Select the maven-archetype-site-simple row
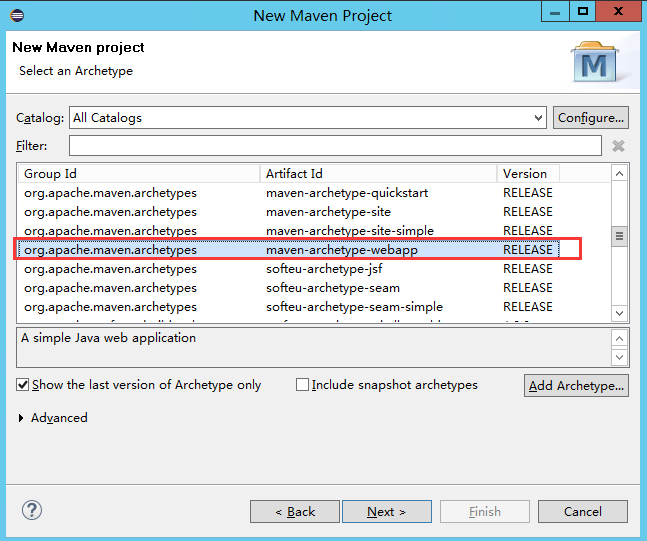Screen dimensions: 647x541 (x=289, y=231)
